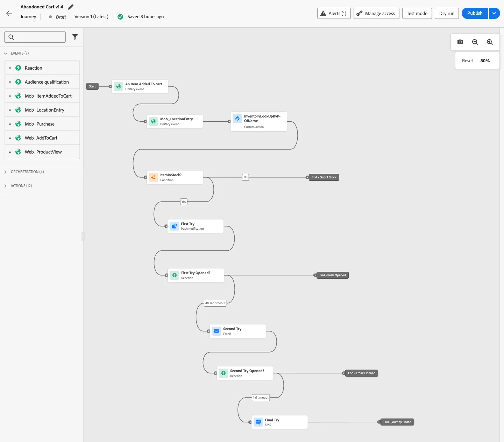
Task: Edit the journey name with pencil icon
Action: pos(71,7)
